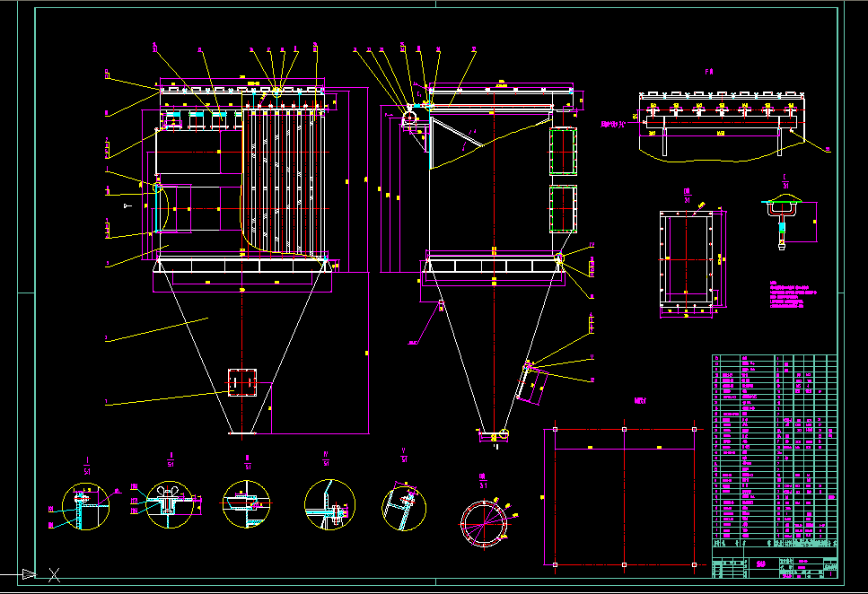This screenshot has width=868, height=594.
Task: Click the parts list table
Action: (x=774, y=449)
